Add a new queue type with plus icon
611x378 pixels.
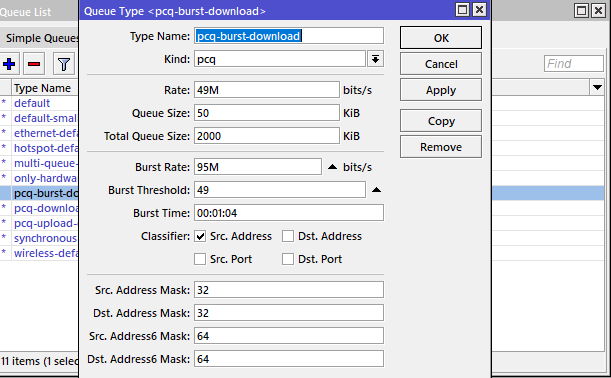coord(9,64)
